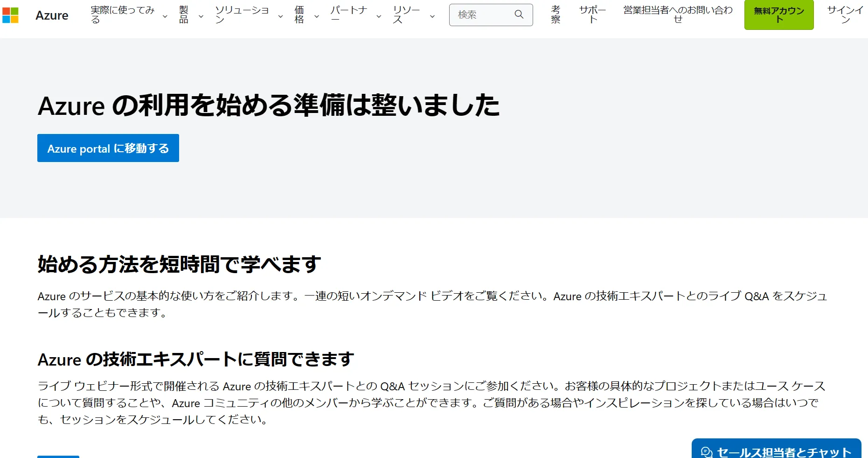Click paragraph starting ライブ ウェビナー形式で開催される
Viewport: 868px width, 458px height.
431,402
